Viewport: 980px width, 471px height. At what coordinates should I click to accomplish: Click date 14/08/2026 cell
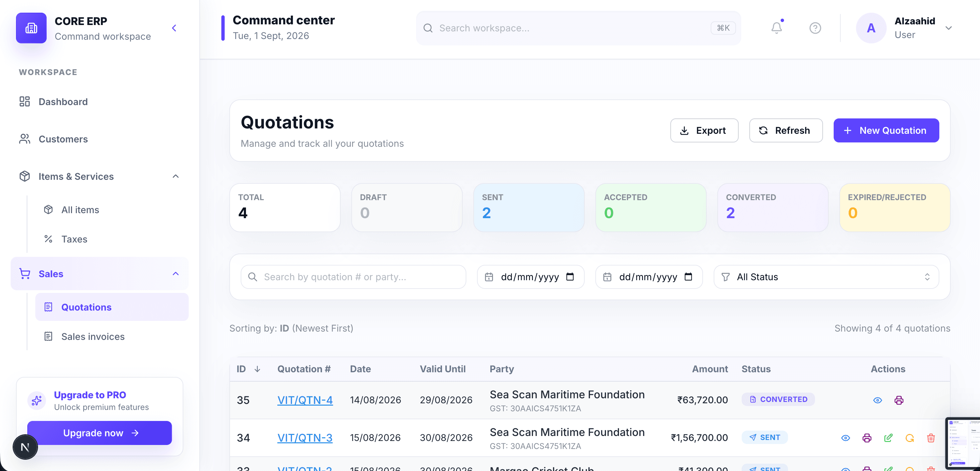pyautogui.click(x=375, y=400)
